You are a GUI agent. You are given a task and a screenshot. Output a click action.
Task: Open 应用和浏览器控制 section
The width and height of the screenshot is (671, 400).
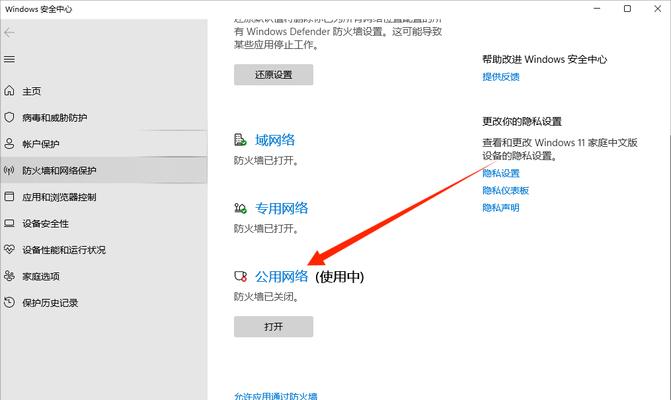tap(59, 197)
